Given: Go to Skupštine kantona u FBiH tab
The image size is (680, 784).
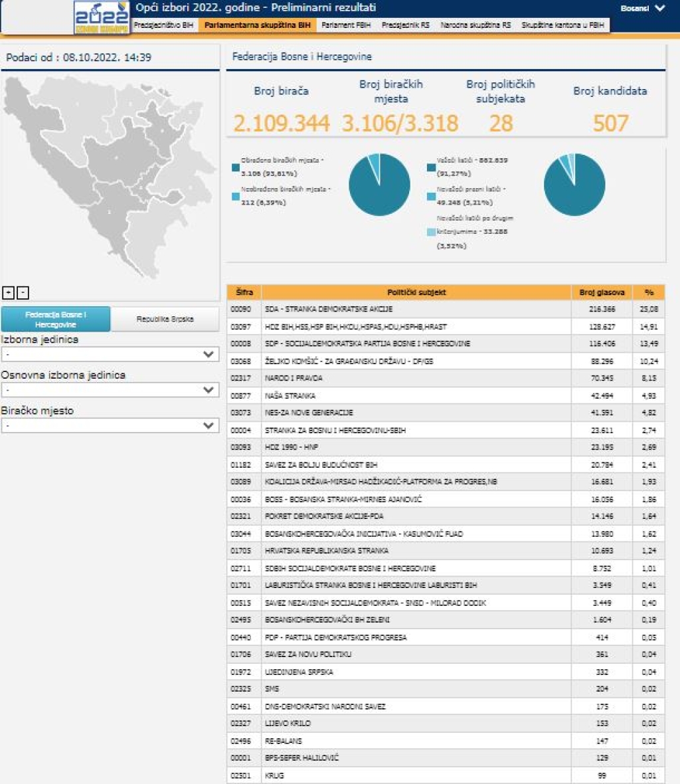Looking at the screenshot, I should 562,25.
